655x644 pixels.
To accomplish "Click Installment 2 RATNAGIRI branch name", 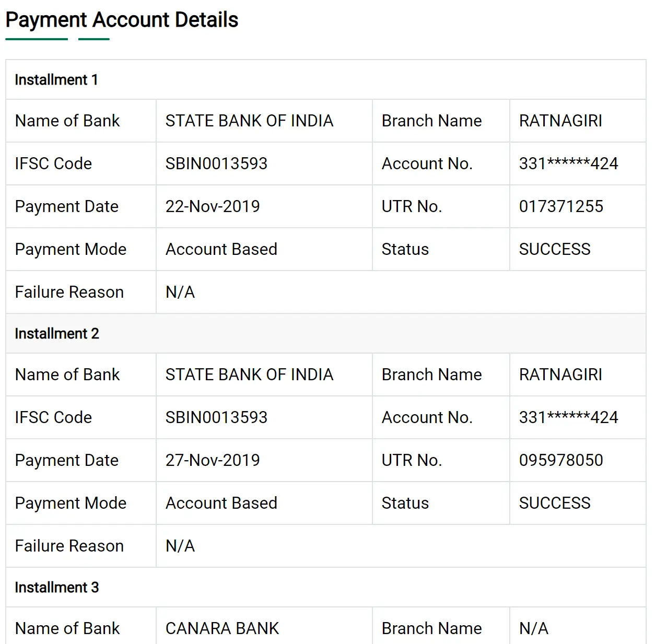I will click(560, 374).
